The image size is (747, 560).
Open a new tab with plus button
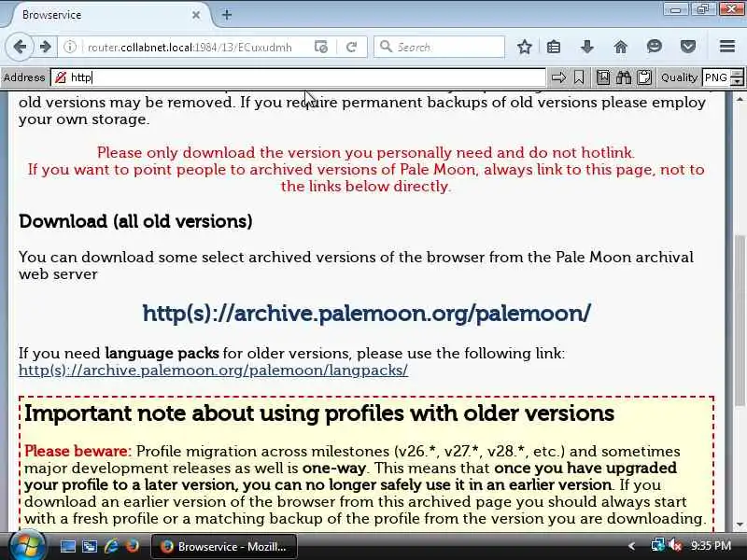pos(227,15)
